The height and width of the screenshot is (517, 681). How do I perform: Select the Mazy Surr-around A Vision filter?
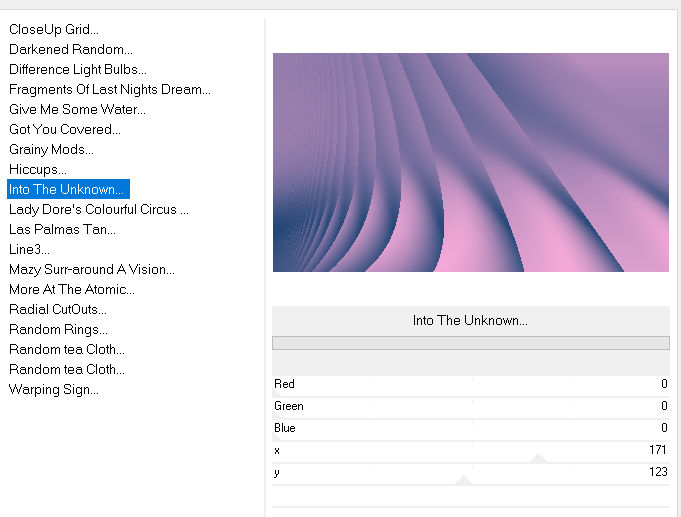(92, 270)
